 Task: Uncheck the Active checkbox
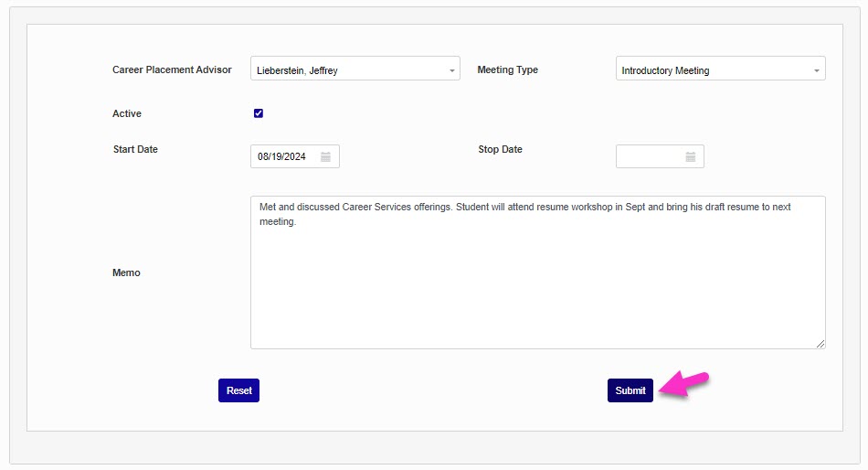coord(259,113)
